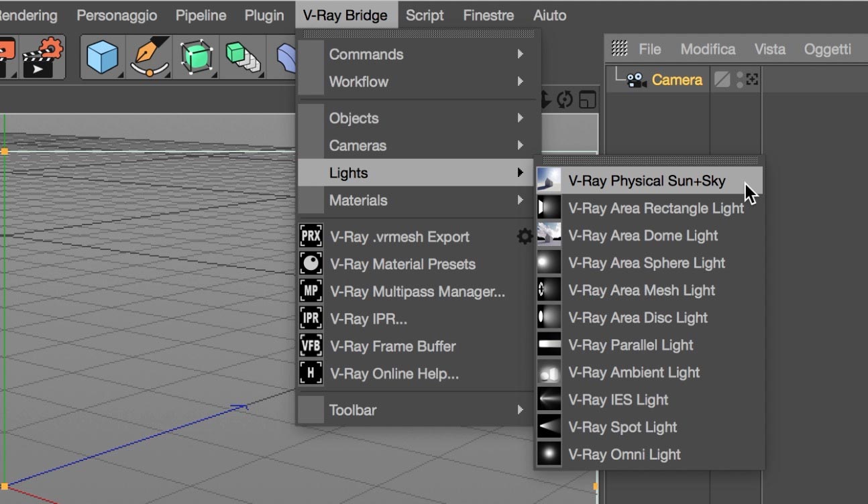Open Vista menu in Object Manager
This screenshot has width=868, height=504.
[769, 49]
